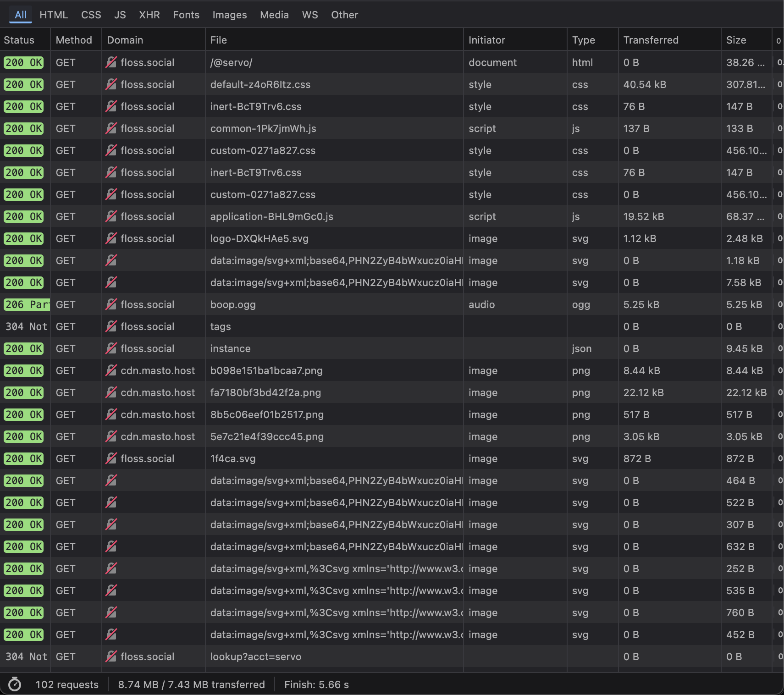Switch to the XHR filter tab
The height and width of the screenshot is (695, 784).
tap(149, 15)
